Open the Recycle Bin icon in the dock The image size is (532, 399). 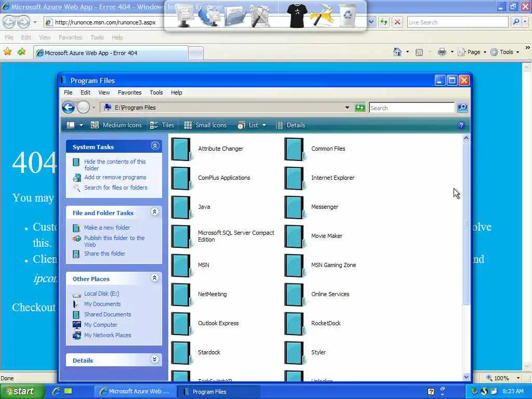coord(348,15)
